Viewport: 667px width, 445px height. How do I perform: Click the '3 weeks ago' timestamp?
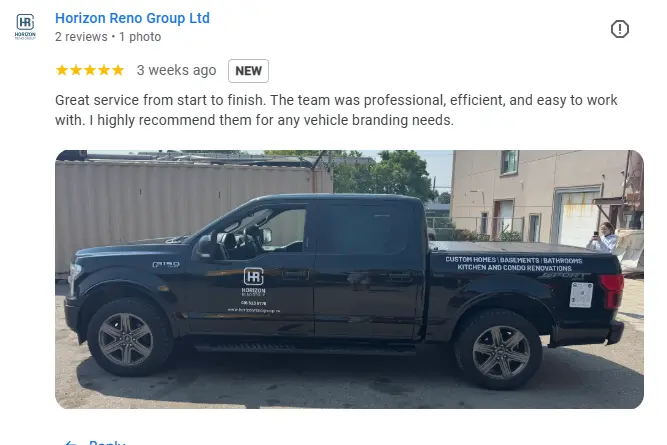coord(177,70)
